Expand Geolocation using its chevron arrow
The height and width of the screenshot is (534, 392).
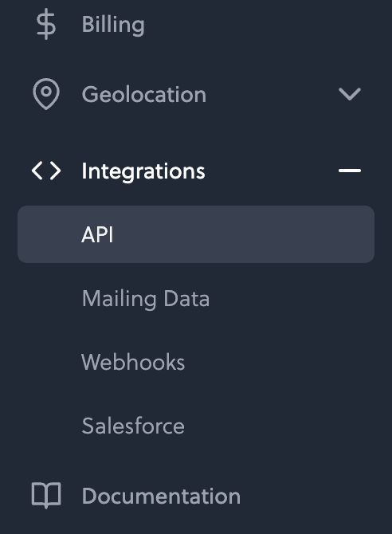point(350,94)
